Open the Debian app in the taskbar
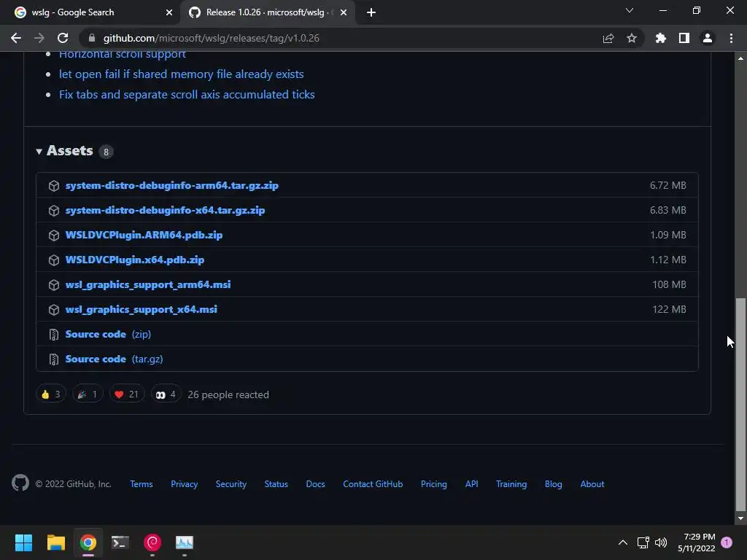 pos(152,542)
